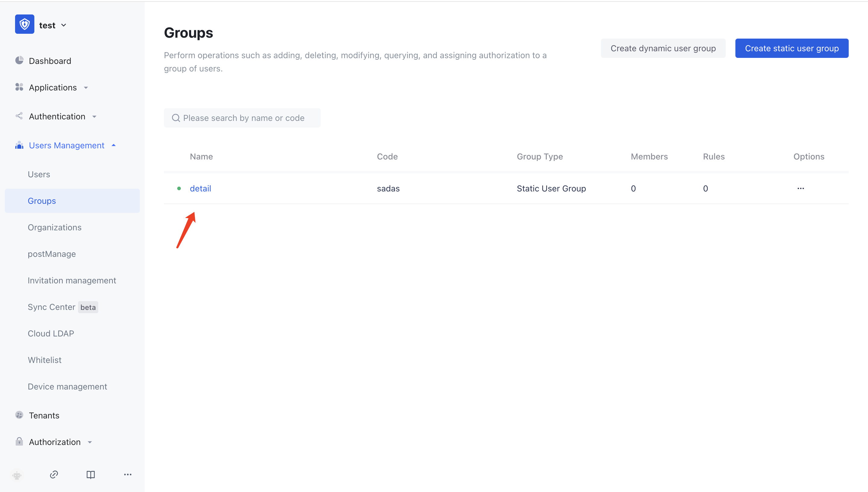Open the detail group link

200,188
